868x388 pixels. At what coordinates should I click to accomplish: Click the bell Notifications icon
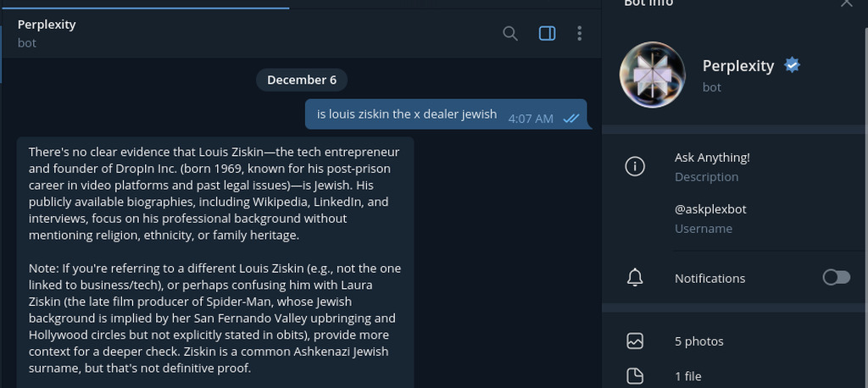pyautogui.click(x=635, y=278)
